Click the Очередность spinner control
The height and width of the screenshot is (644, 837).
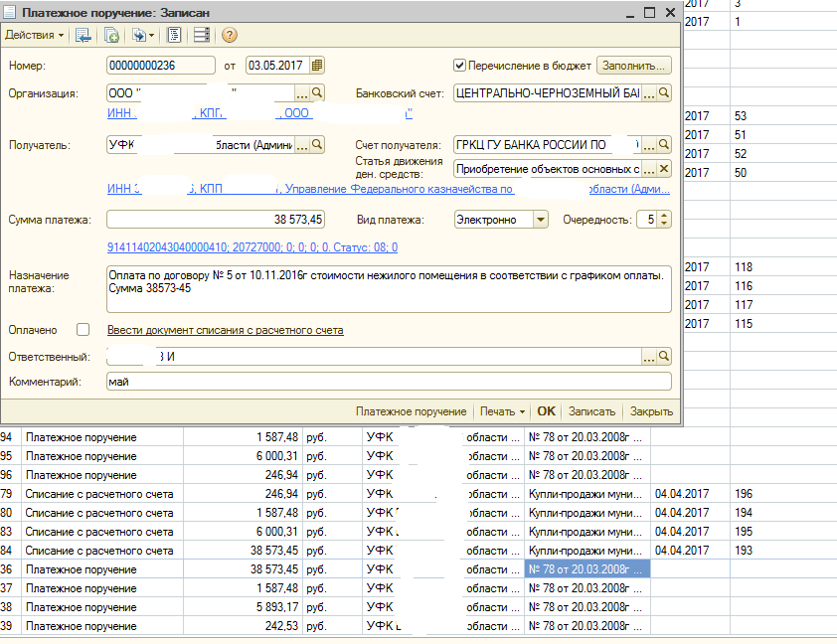(664, 220)
